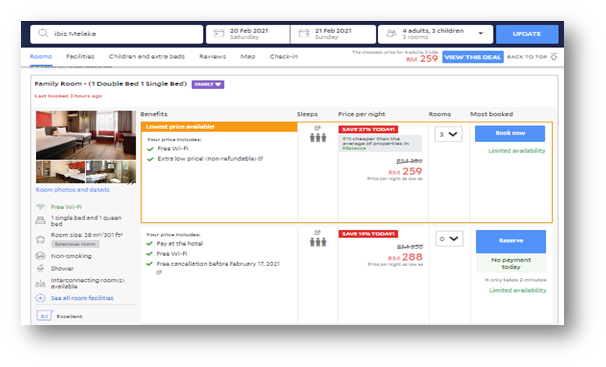Click the sleeps three-person icon in the RM 259 offer
This screenshot has width=606, height=367.
tap(318, 138)
